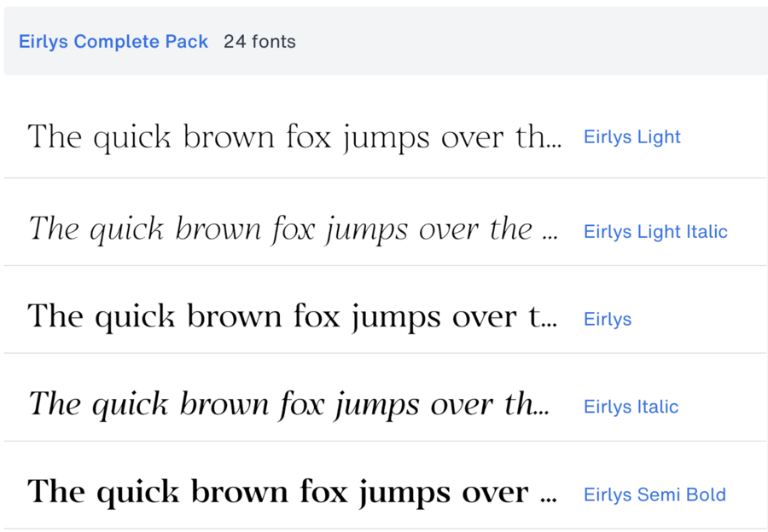This screenshot has height=532, width=768.
Task: Click the 24 fonts count label
Action: tap(259, 42)
